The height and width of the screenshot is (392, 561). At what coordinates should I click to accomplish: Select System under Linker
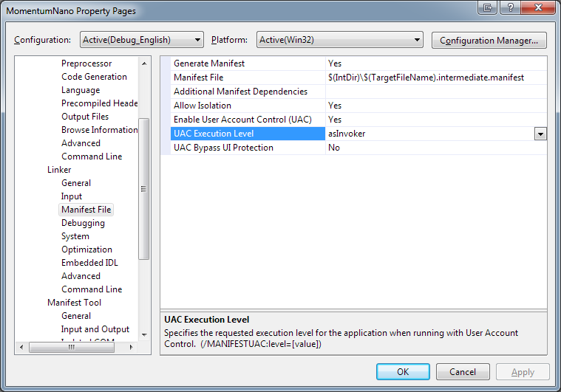(75, 236)
